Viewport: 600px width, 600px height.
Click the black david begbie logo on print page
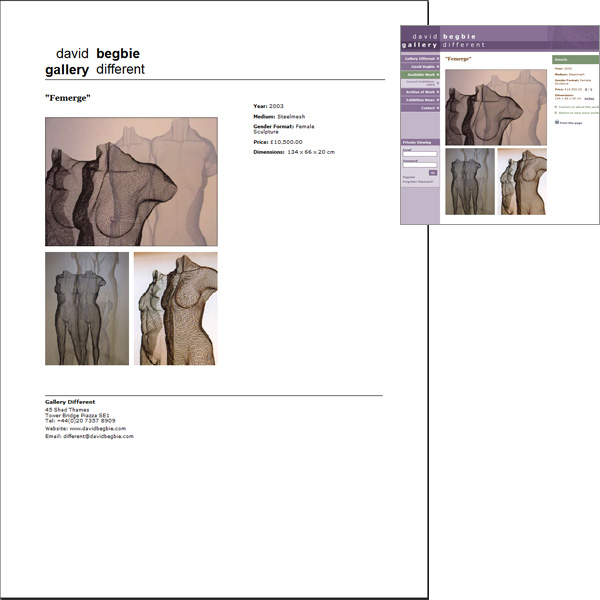click(x=95, y=61)
